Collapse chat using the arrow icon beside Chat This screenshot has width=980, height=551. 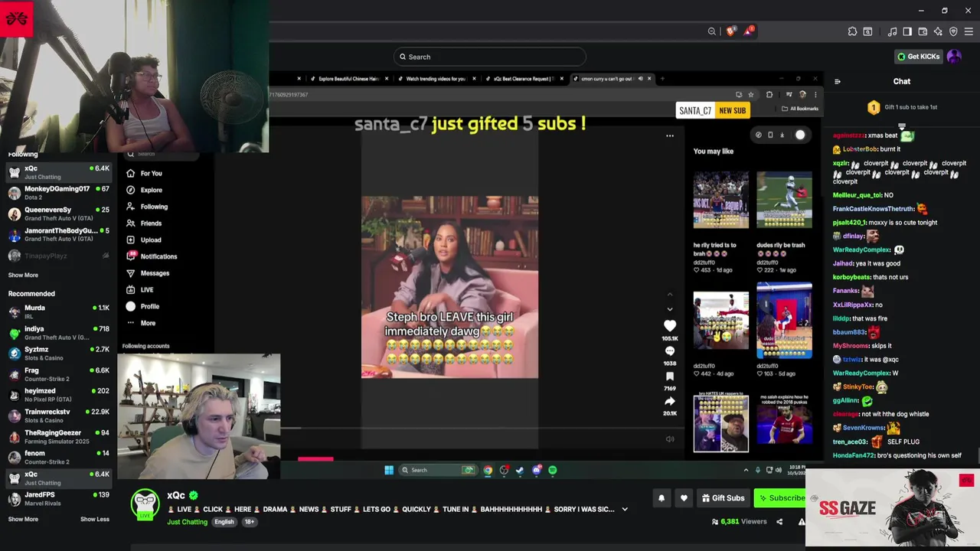click(838, 81)
